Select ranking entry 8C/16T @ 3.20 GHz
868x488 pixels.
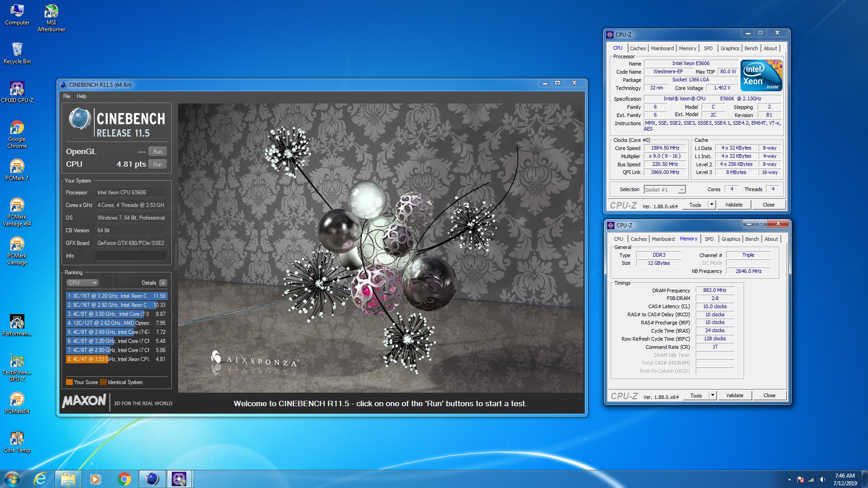click(117, 296)
